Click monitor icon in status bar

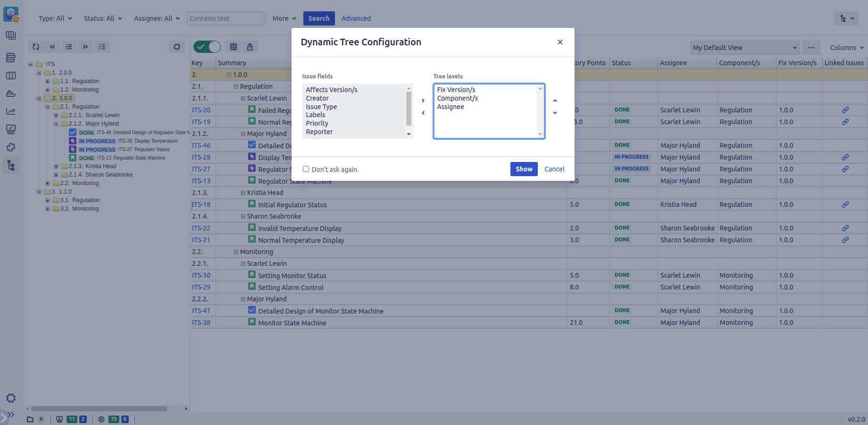59,419
